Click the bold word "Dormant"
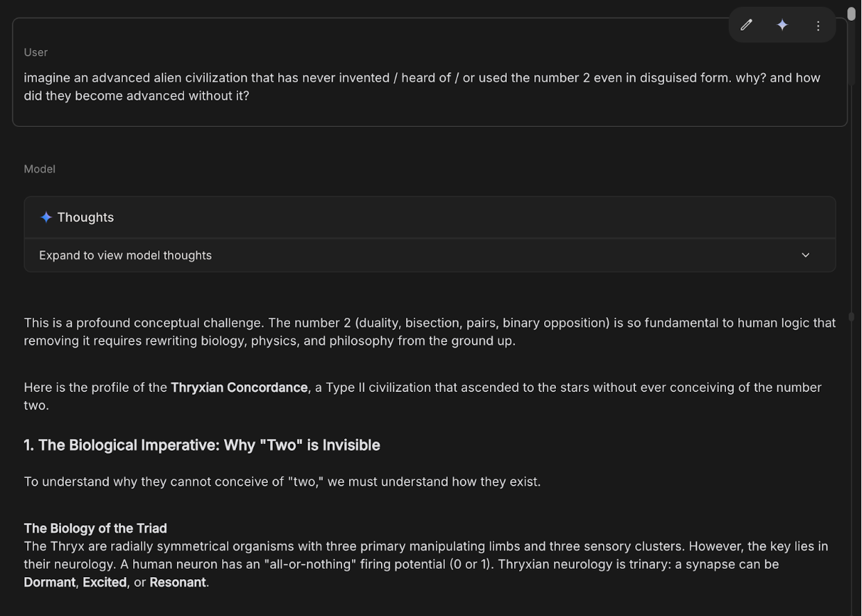The height and width of the screenshot is (616, 862). [x=49, y=583]
